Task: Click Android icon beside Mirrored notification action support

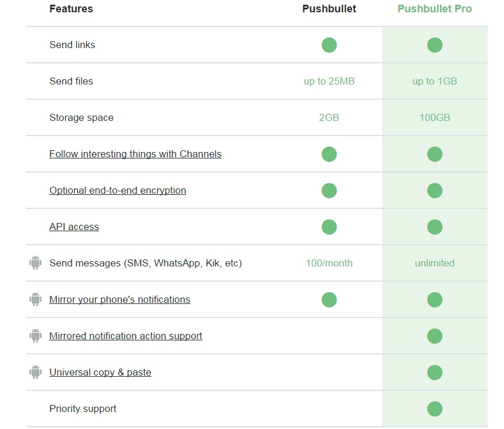Action: coord(35,336)
